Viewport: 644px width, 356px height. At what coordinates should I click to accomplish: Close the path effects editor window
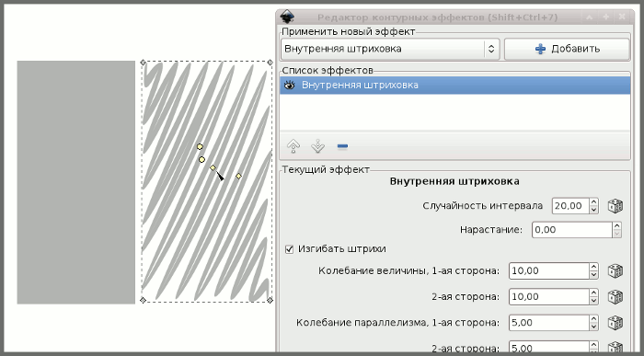(622, 17)
